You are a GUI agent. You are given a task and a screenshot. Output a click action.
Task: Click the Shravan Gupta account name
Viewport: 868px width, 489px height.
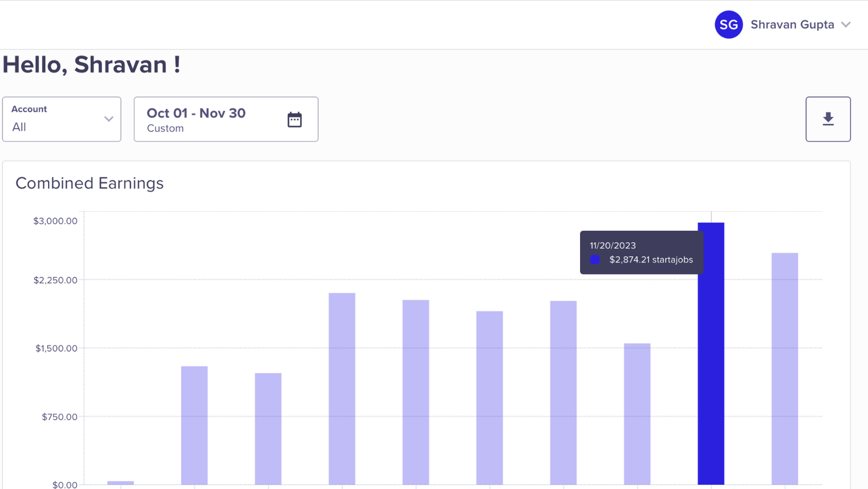click(792, 25)
